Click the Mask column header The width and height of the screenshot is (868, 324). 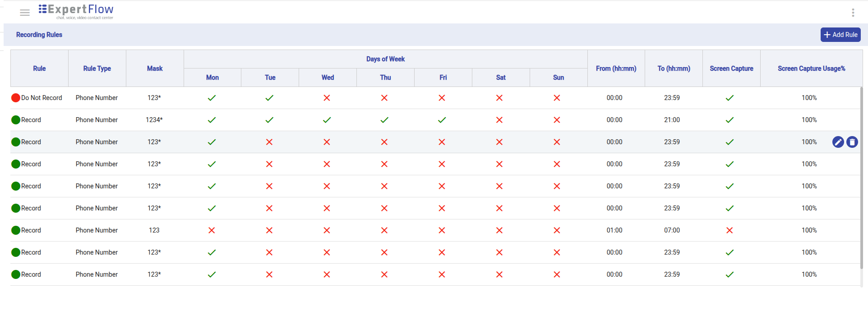coord(155,68)
